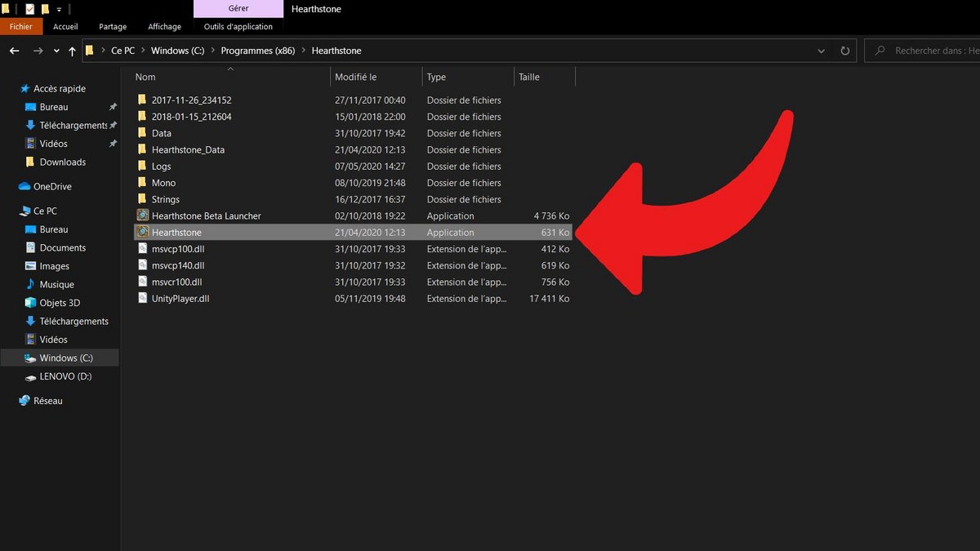Switch to the Accueil ribbon tab
The width and height of the screenshot is (980, 551).
(x=65, y=27)
